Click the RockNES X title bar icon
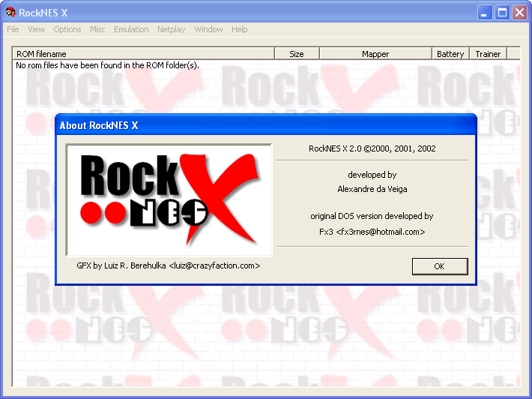The image size is (532, 399). 10,12
